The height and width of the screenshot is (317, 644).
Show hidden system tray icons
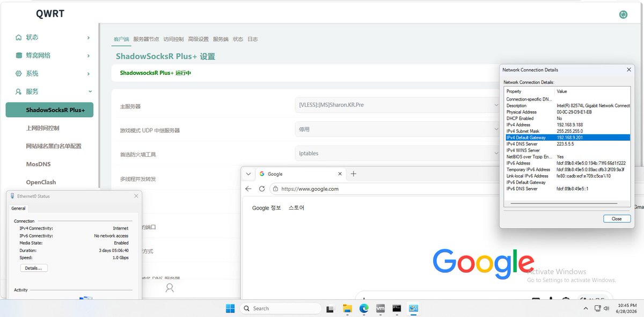point(586,308)
